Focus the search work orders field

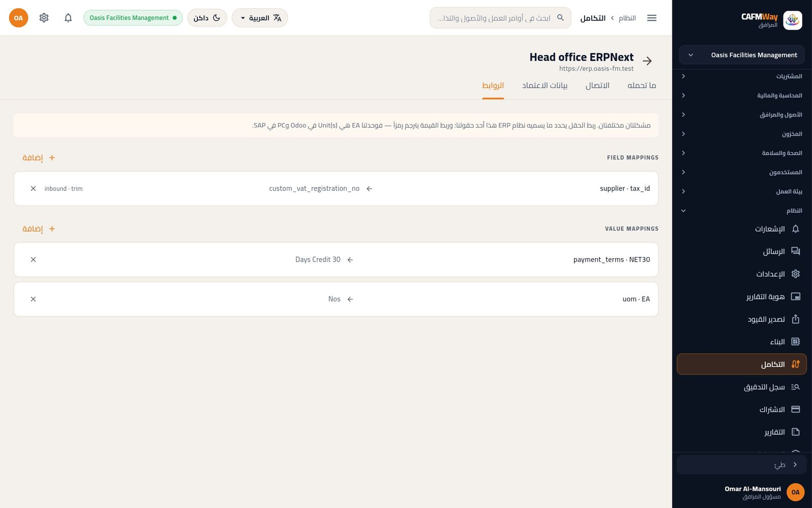500,18
